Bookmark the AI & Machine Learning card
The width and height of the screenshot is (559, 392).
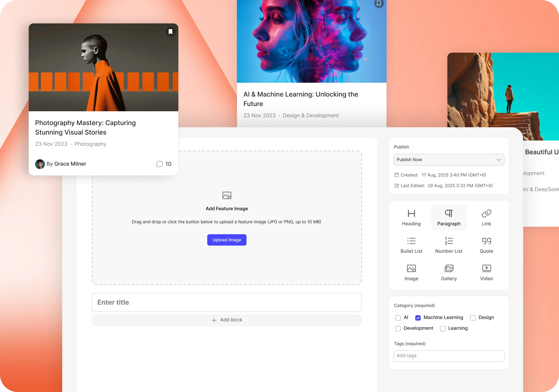click(x=379, y=3)
